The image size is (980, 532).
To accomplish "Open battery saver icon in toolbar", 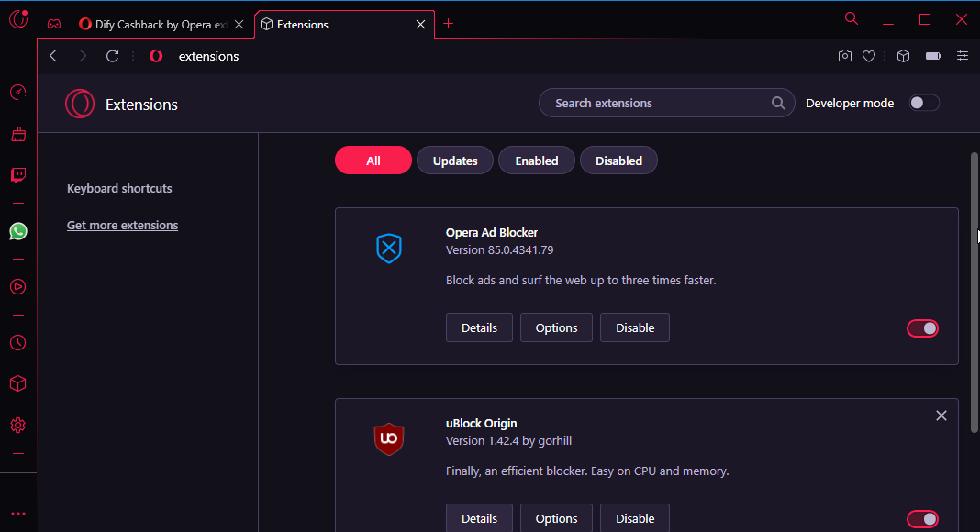I will (933, 56).
